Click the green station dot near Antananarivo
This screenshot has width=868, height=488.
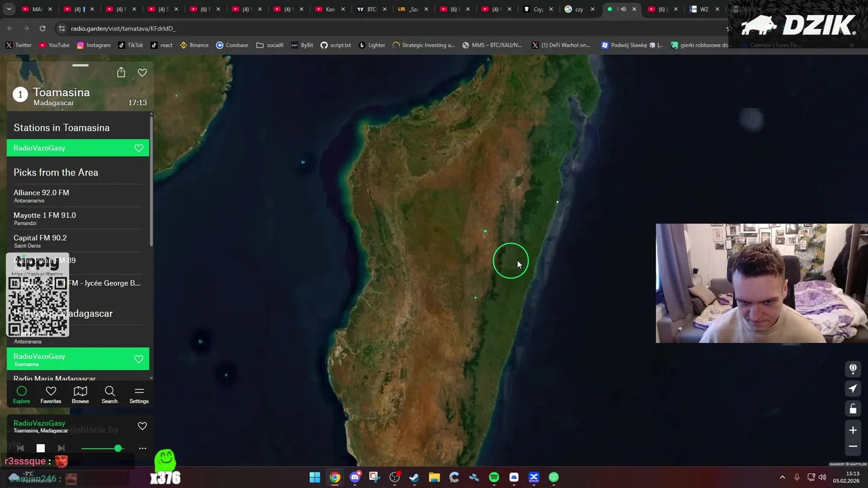point(485,231)
